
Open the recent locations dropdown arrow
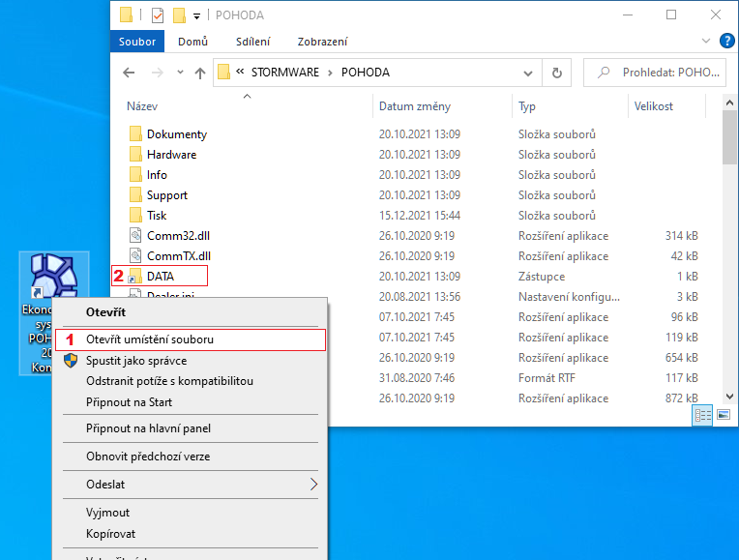point(180,73)
